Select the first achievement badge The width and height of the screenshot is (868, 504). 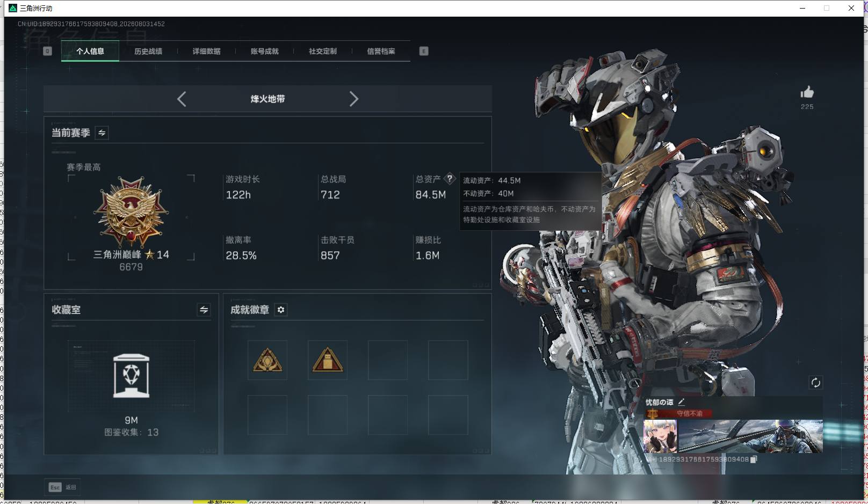point(267,360)
